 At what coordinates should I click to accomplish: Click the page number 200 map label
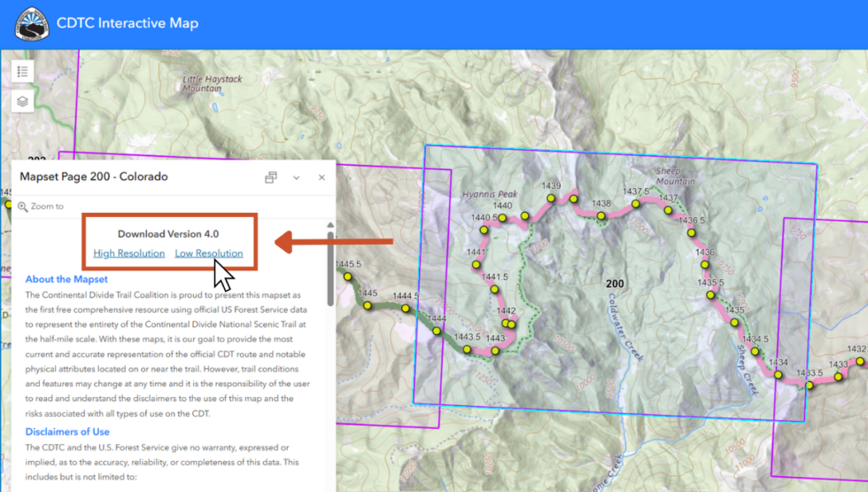pos(615,284)
